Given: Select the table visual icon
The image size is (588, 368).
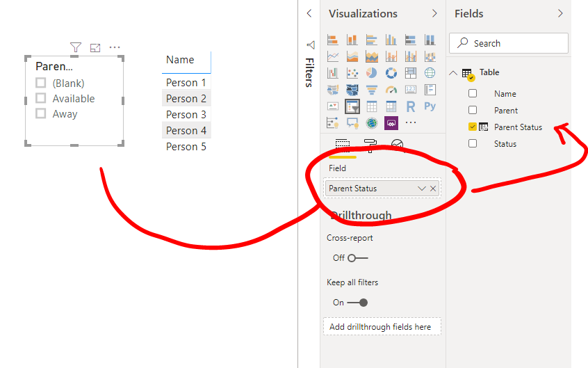Looking at the screenshot, I should pyautogui.click(x=372, y=106).
